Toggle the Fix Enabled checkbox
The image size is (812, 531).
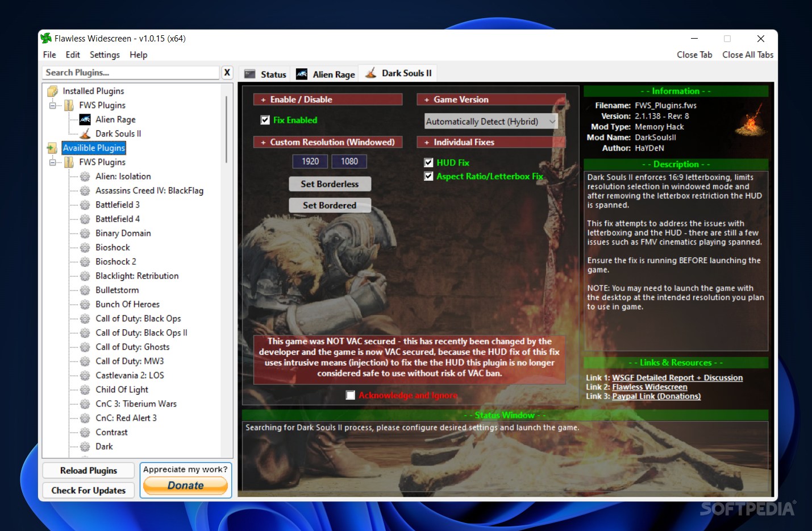(265, 120)
